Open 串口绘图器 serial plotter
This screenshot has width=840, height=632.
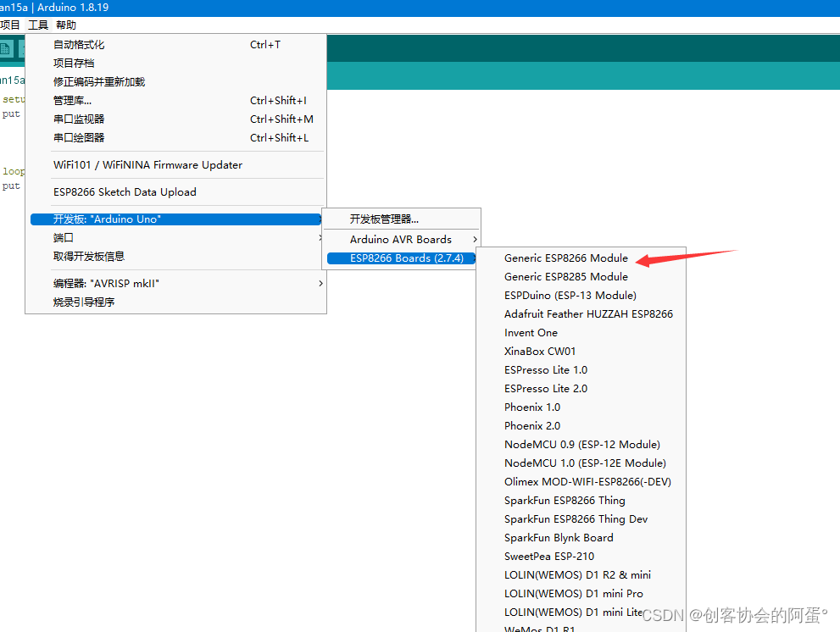click(175, 138)
